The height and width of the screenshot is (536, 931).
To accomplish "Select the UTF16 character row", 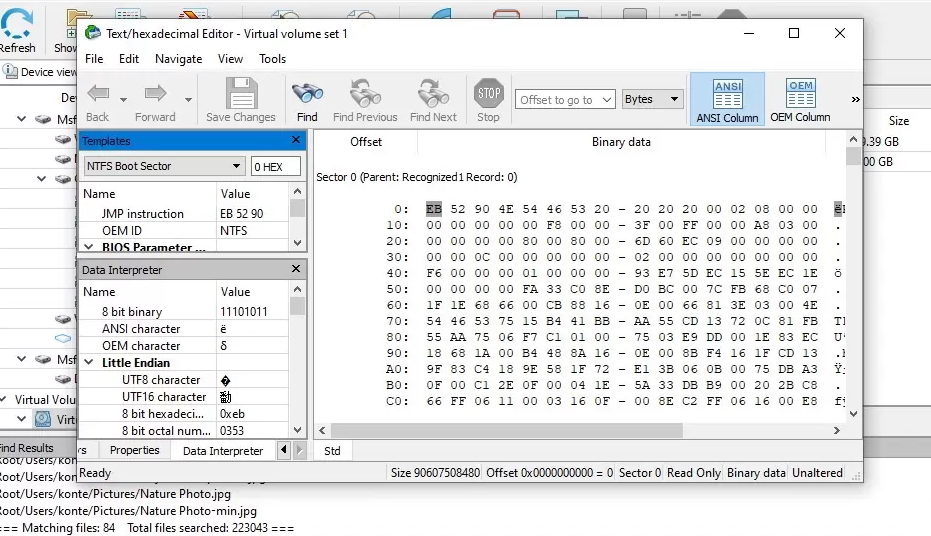I will [184, 397].
